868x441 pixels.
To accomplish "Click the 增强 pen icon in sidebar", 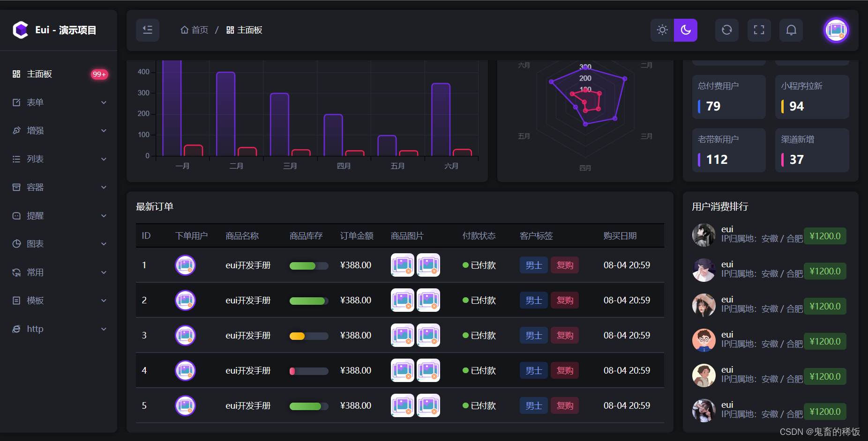I will point(16,131).
